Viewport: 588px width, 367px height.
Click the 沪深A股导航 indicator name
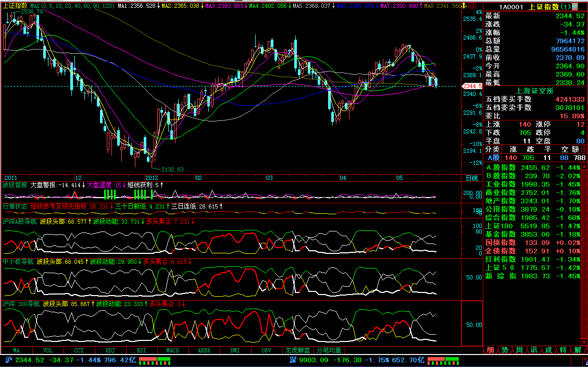19,222
